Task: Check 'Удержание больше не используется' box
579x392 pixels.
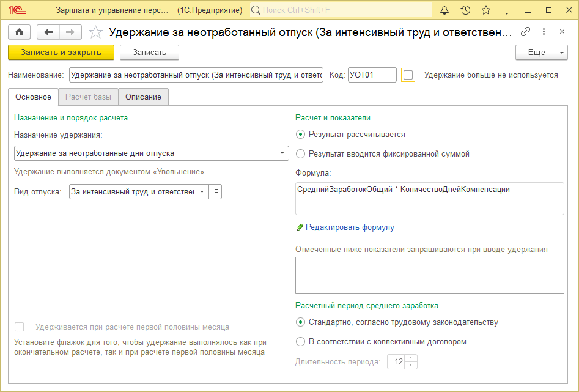Action: 408,75
